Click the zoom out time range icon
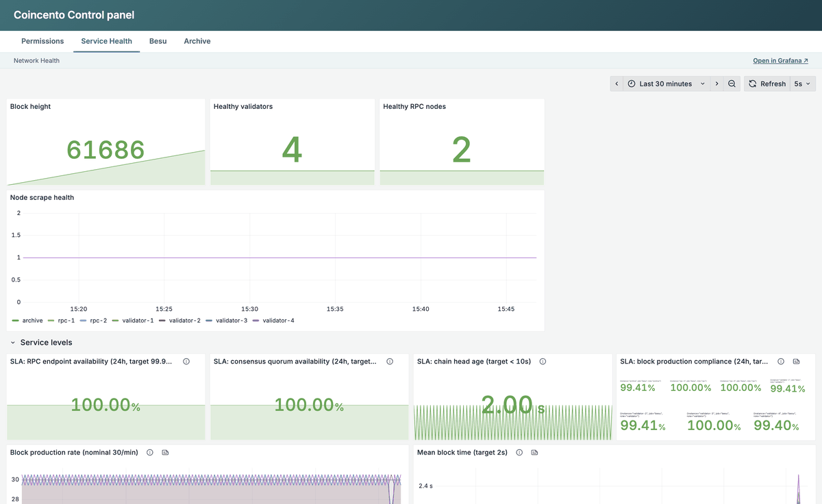 732,84
